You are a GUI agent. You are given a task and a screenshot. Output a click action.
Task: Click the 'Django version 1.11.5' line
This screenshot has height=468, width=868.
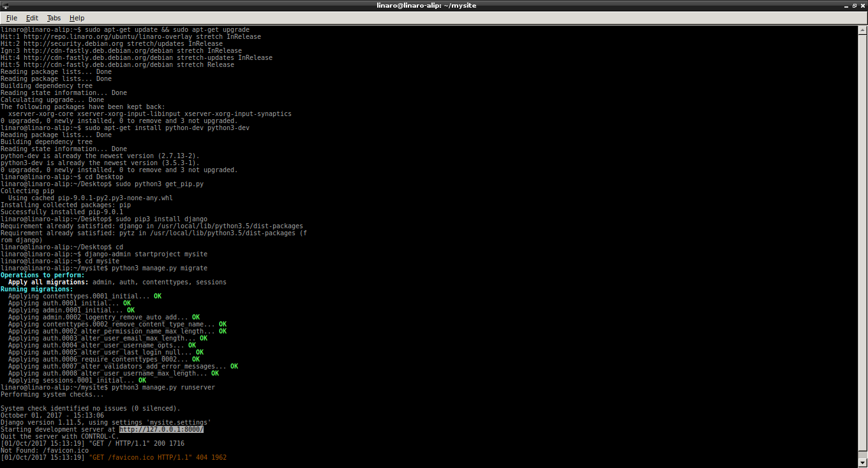106,423
